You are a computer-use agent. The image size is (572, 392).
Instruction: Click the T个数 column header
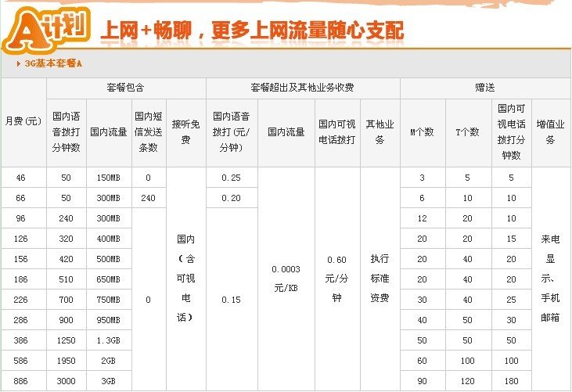[x=468, y=132]
